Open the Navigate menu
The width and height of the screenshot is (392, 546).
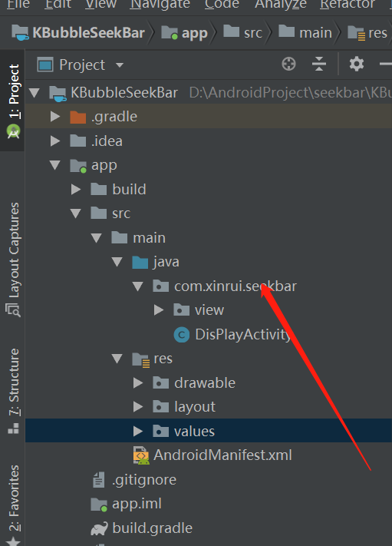point(160,5)
